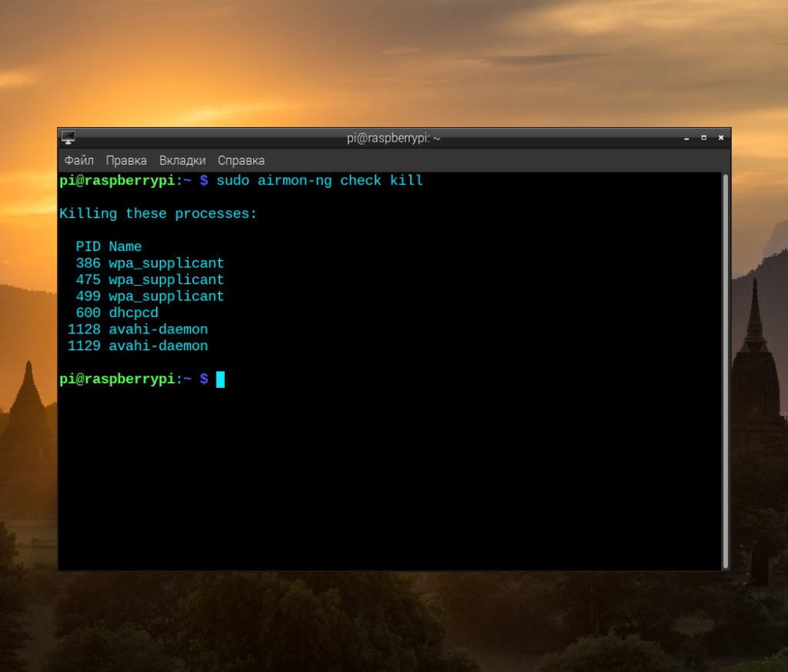Click the terminal's vertical scrollbar
The width and height of the screenshot is (788, 672).
point(725,369)
